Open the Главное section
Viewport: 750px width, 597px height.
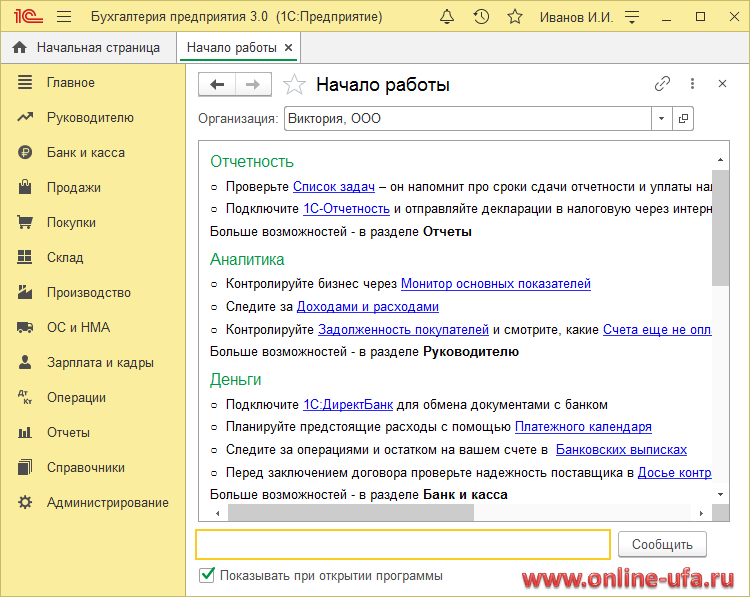(x=70, y=82)
